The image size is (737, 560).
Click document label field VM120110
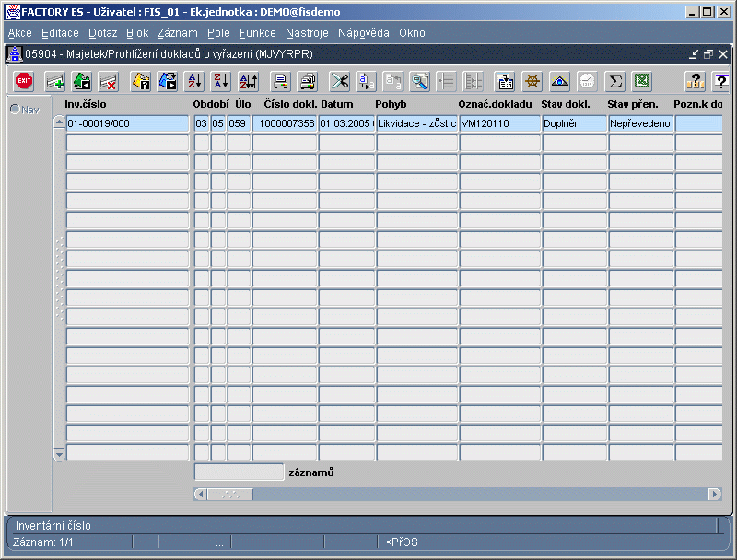(x=500, y=123)
